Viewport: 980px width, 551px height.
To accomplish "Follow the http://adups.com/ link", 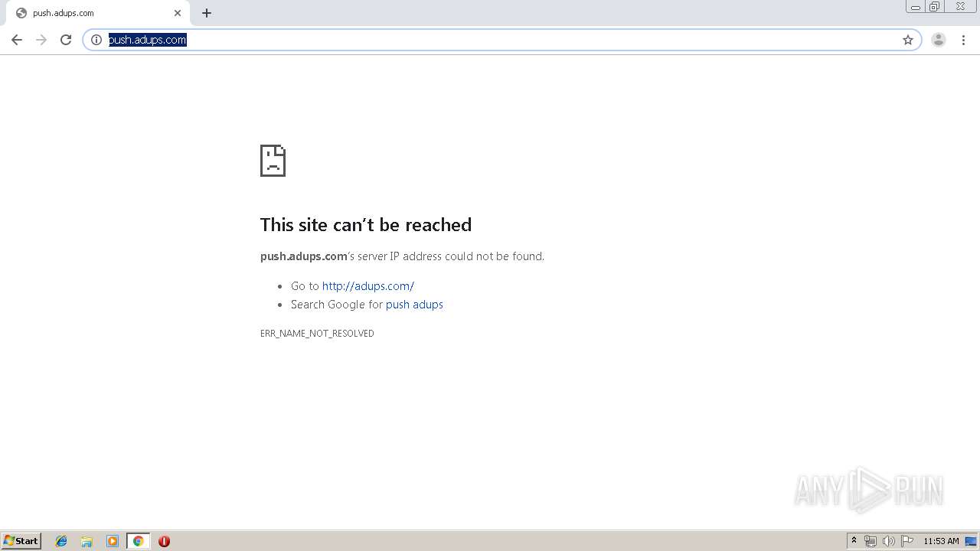I will pos(368,286).
